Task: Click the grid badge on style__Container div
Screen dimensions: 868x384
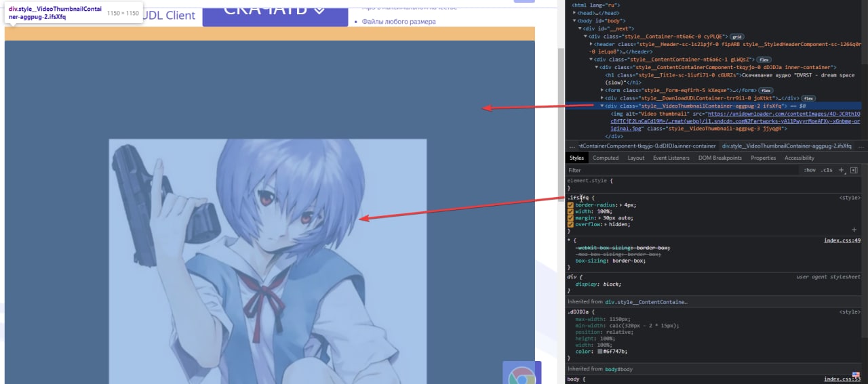Action: click(x=737, y=36)
